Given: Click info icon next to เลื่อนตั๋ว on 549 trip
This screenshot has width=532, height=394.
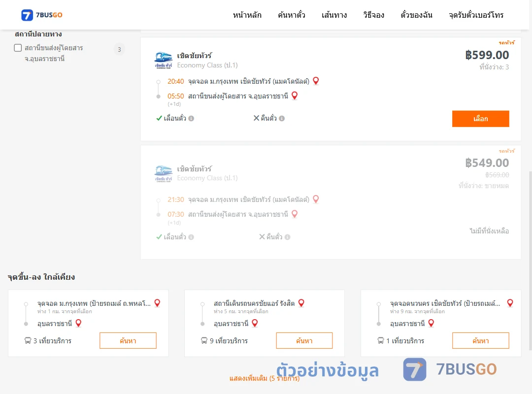Looking at the screenshot, I should pyautogui.click(x=191, y=237).
